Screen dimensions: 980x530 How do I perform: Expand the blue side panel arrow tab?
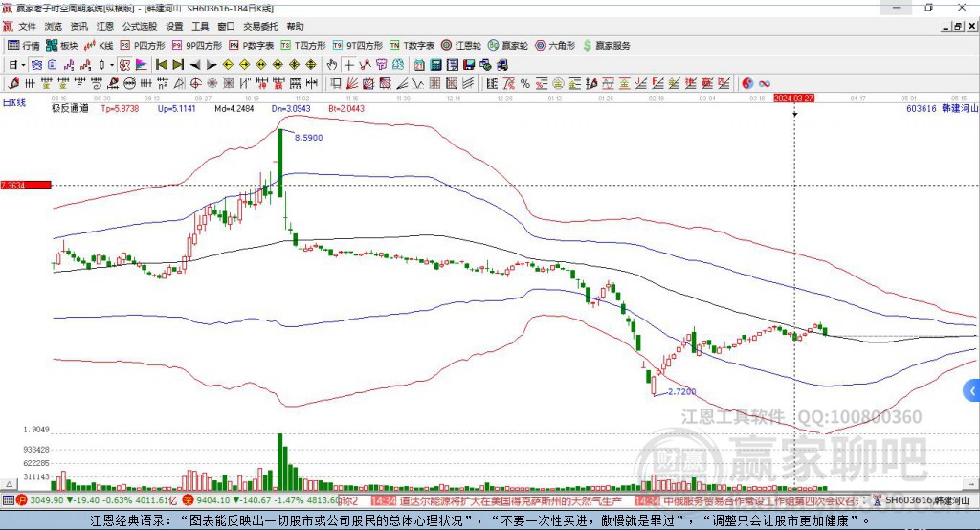972,392
